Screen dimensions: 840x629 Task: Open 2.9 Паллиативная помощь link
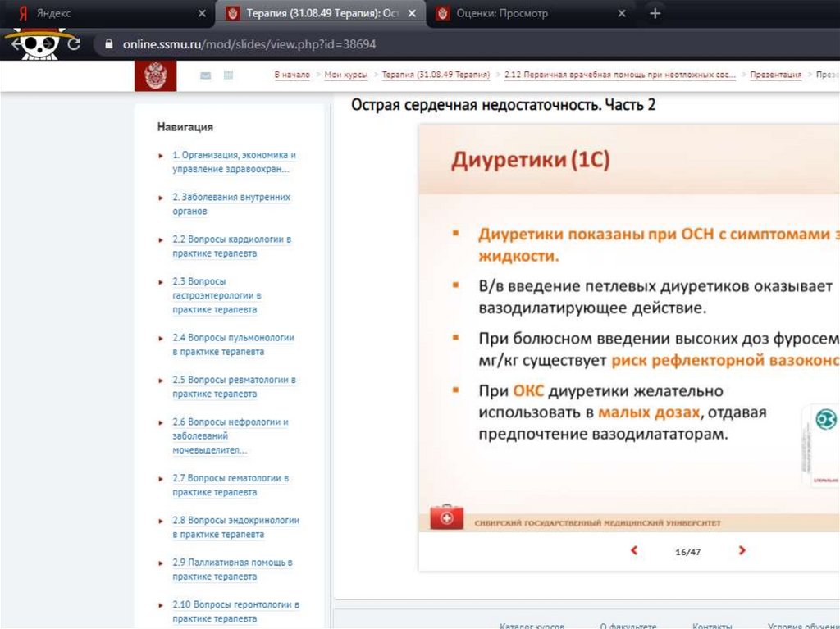232,569
